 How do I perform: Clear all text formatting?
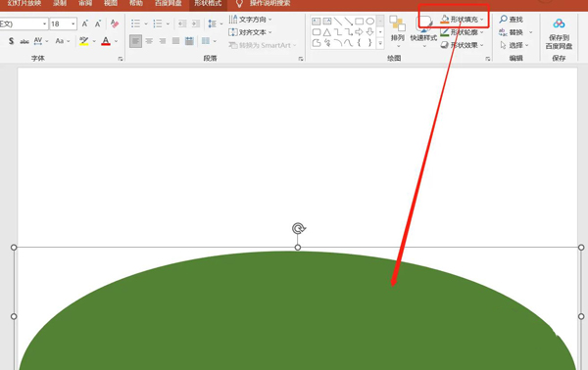(115, 23)
